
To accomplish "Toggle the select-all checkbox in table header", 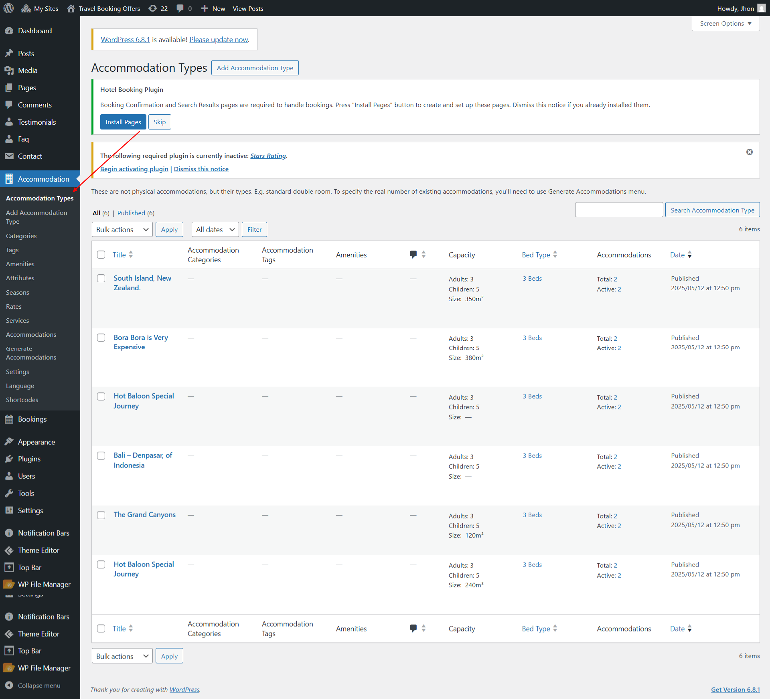I will point(101,255).
